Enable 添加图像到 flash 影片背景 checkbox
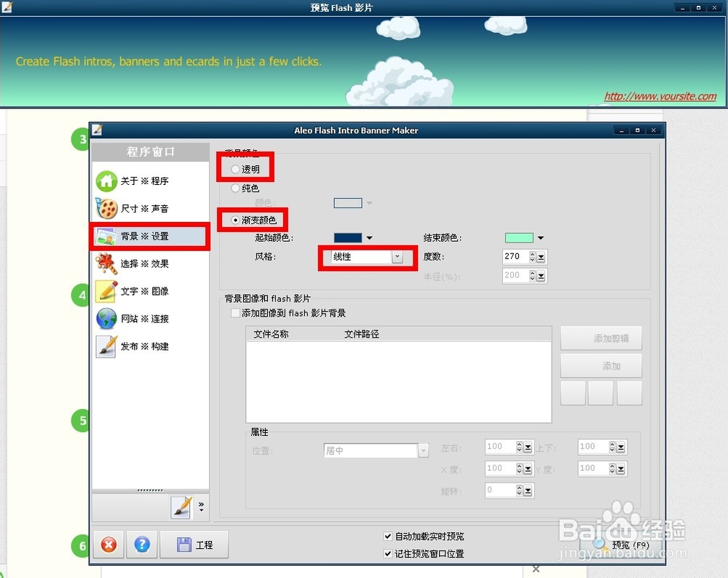 pos(235,313)
